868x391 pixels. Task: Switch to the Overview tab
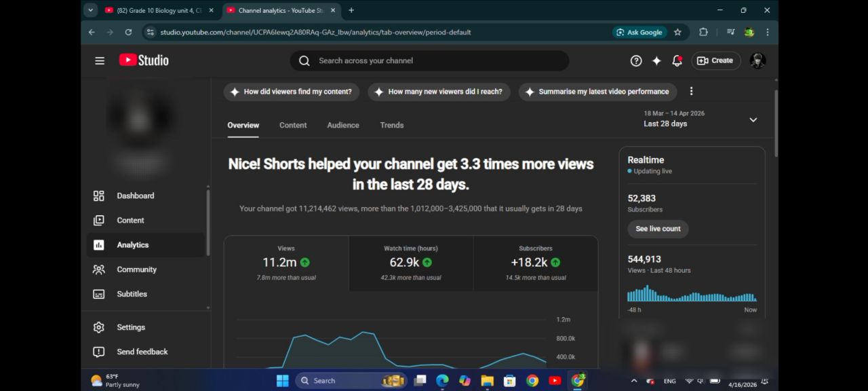[x=243, y=125]
